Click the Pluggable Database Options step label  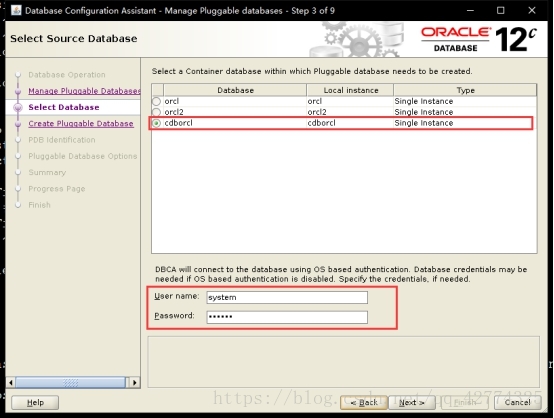pyautogui.click(x=83, y=156)
